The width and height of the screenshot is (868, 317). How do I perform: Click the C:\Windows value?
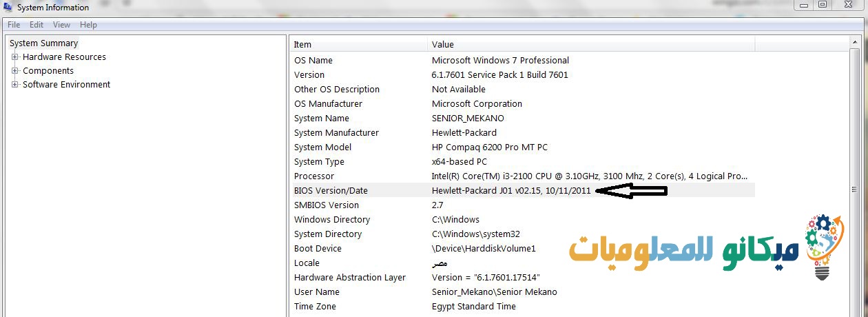click(455, 220)
